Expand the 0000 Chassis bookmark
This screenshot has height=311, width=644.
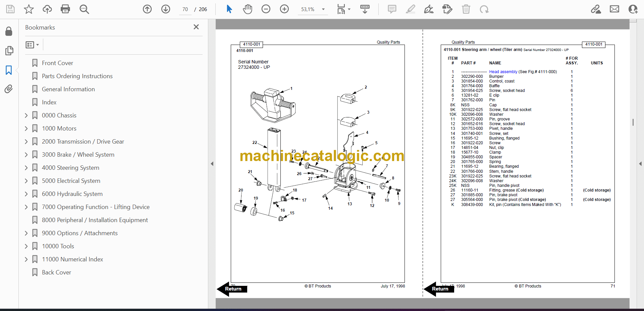[26, 115]
